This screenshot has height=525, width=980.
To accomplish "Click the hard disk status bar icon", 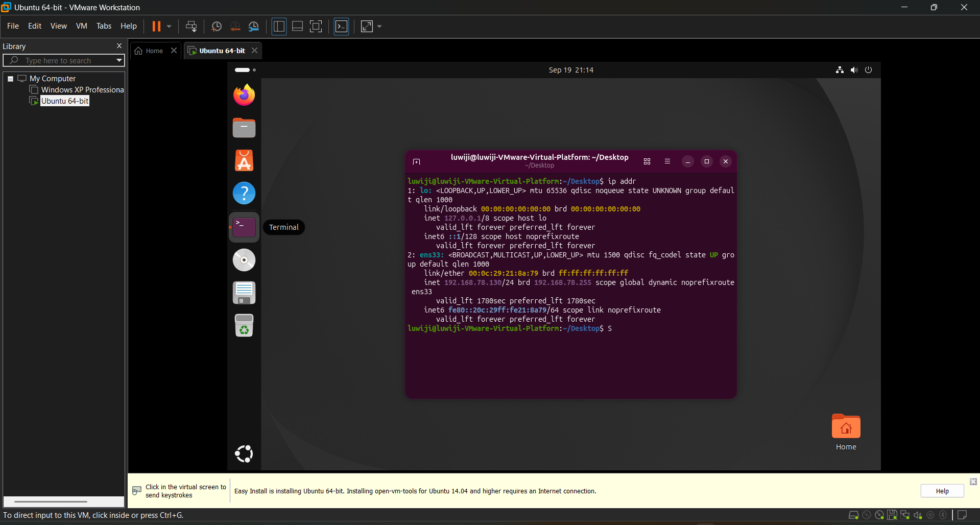I will click(x=853, y=515).
